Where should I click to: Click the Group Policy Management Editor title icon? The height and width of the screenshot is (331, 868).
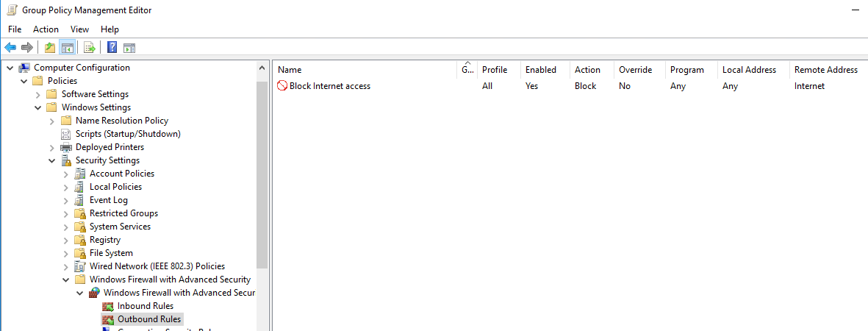click(12, 10)
